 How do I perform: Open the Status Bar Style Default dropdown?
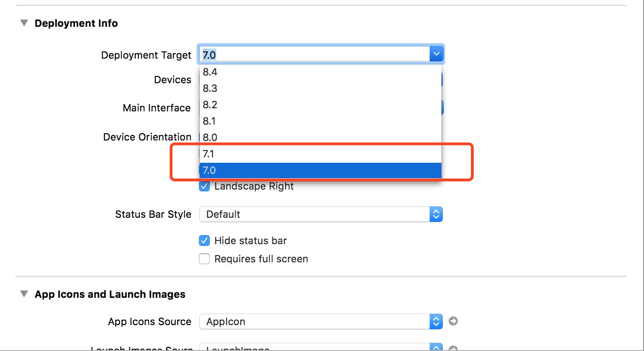click(x=321, y=214)
